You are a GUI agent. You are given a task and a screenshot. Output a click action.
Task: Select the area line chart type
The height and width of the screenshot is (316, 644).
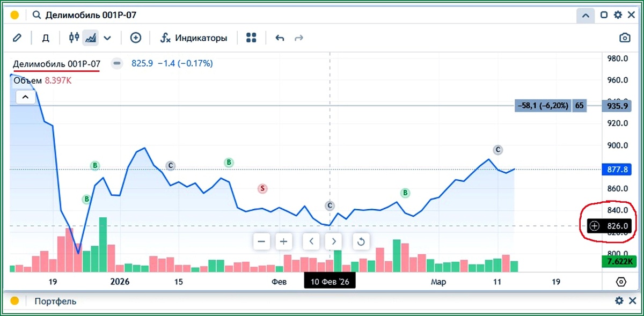coord(91,38)
